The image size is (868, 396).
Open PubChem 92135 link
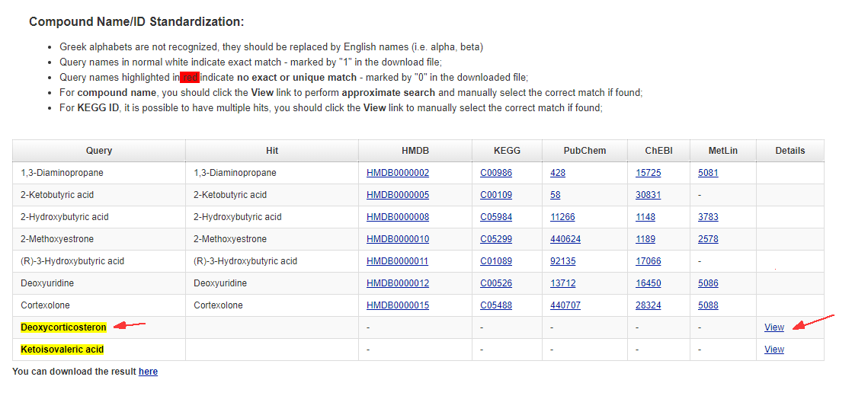click(x=562, y=261)
